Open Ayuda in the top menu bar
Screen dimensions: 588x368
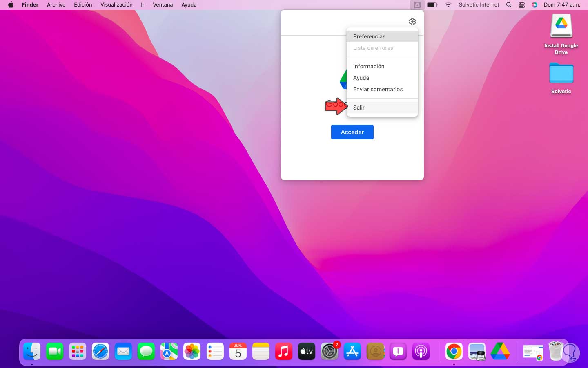click(x=189, y=5)
